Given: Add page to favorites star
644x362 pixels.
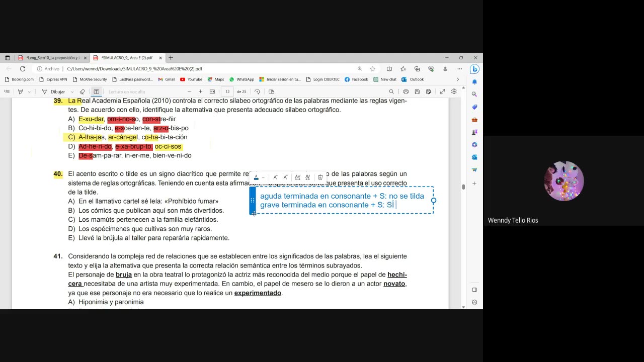Looking at the screenshot, I should (x=373, y=69).
